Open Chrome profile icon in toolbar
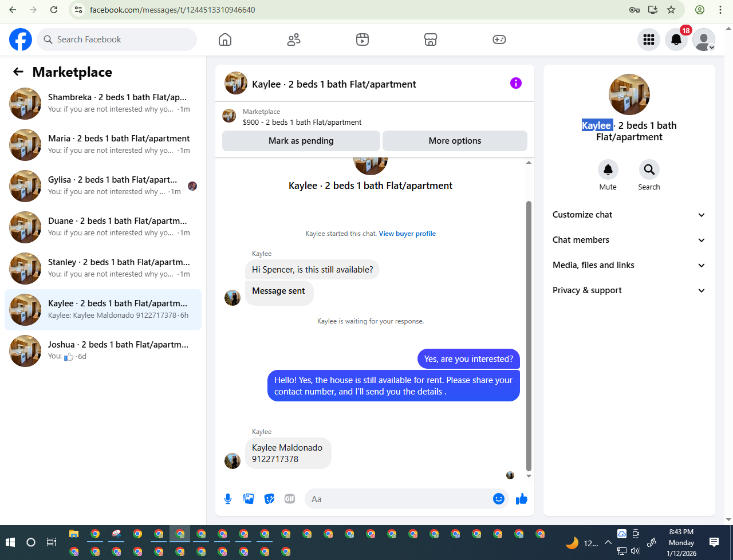The width and height of the screenshot is (733, 560). [x=700, y=10]
